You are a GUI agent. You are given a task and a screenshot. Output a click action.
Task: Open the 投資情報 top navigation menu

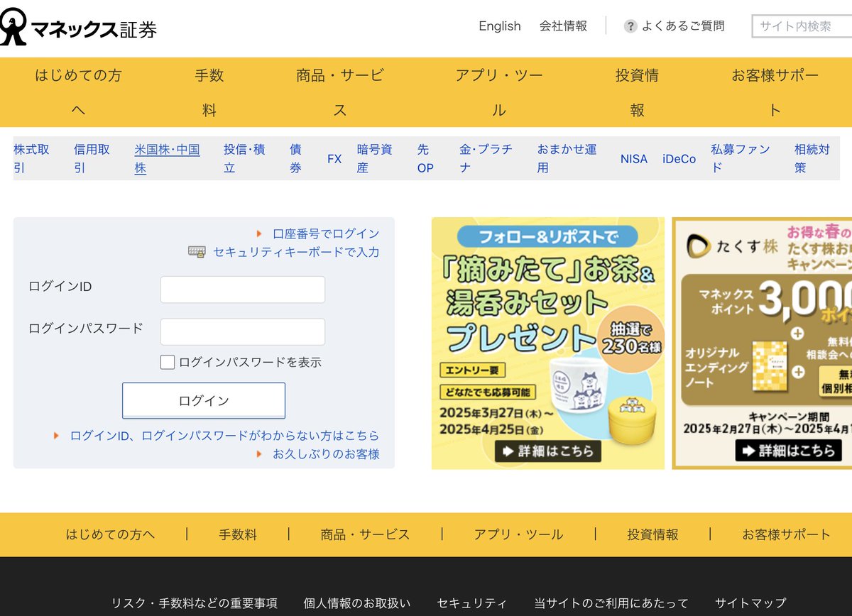(x=637, y=92)
